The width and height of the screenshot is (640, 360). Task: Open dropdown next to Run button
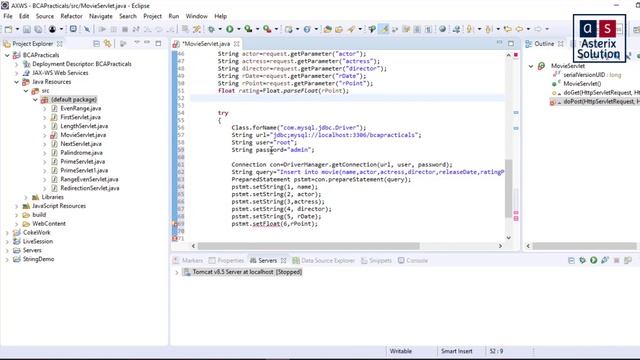[238, 29]
